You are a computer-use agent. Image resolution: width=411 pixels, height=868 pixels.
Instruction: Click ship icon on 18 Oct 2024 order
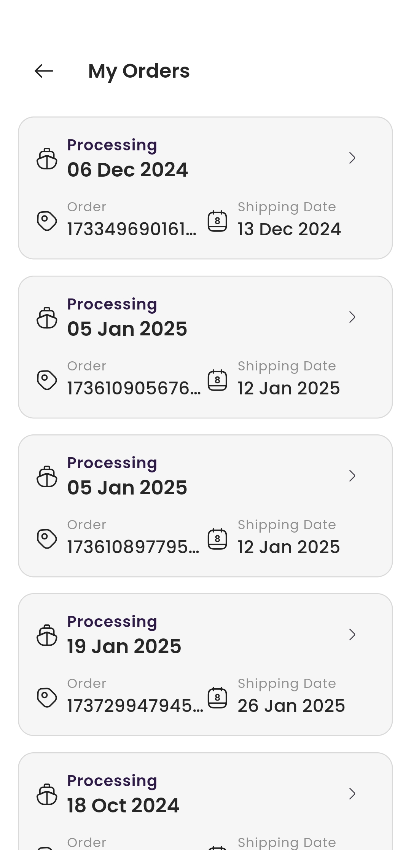click(x=47, y=794)
